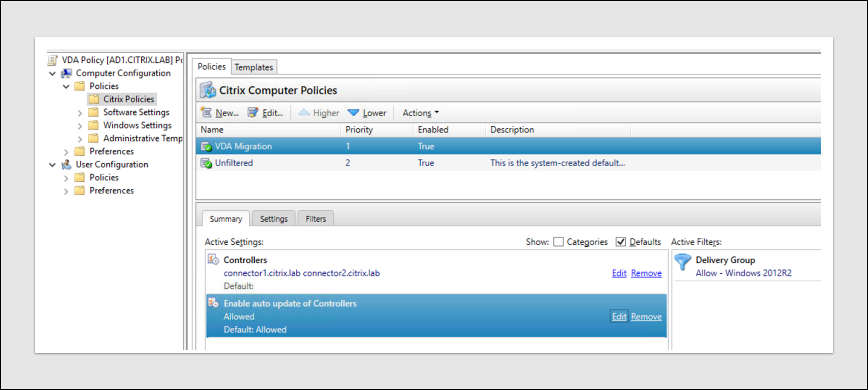
Task: Expand the Windows Settings node
Action: pyautogui.click(x=80, y=125)
